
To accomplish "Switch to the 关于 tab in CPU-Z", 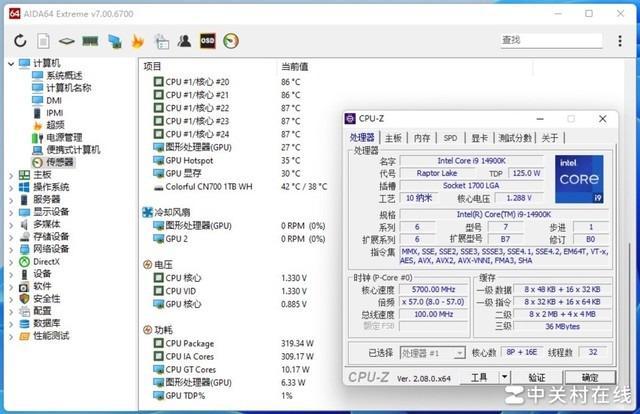I will [549, 138].
